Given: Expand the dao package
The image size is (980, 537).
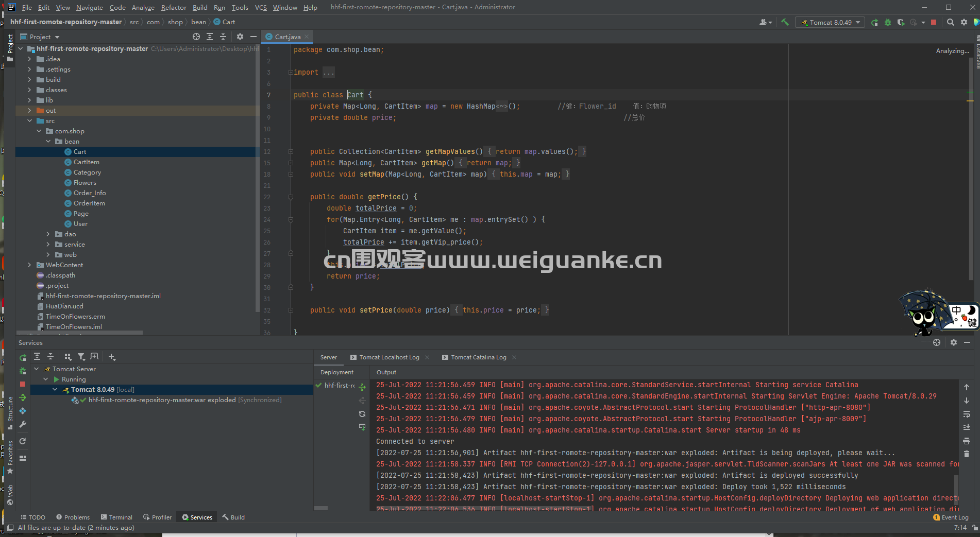Looking at the screenshot, I should pos(48,234).
